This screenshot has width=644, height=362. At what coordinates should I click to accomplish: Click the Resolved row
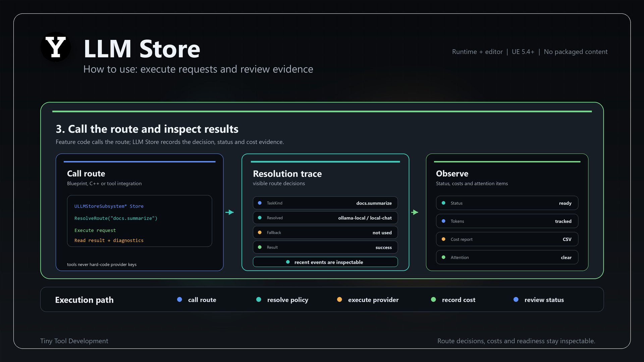tap(325, 218)
